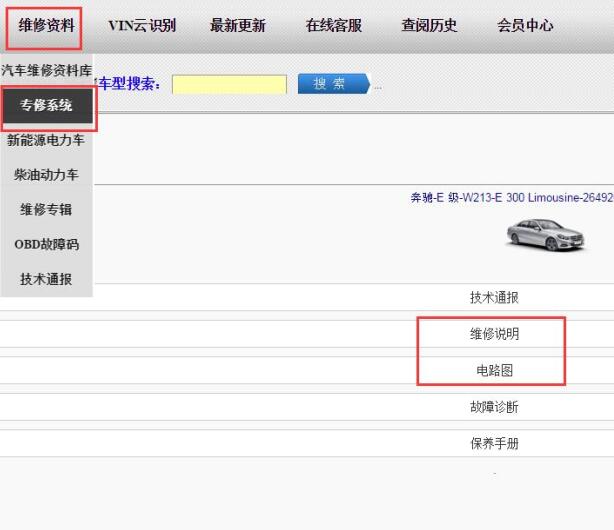Select 汽车维修资料库 in dropdown menu
The image size is (614, 530).
click(46, 71)
